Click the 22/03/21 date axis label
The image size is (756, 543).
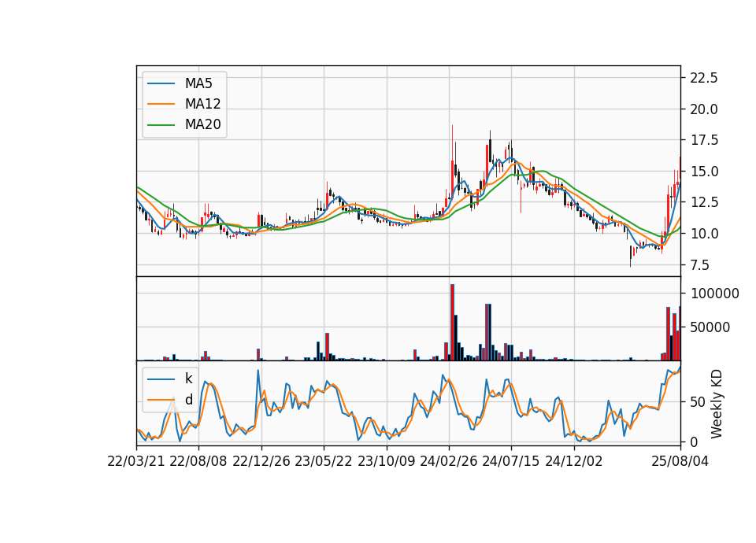136,461
